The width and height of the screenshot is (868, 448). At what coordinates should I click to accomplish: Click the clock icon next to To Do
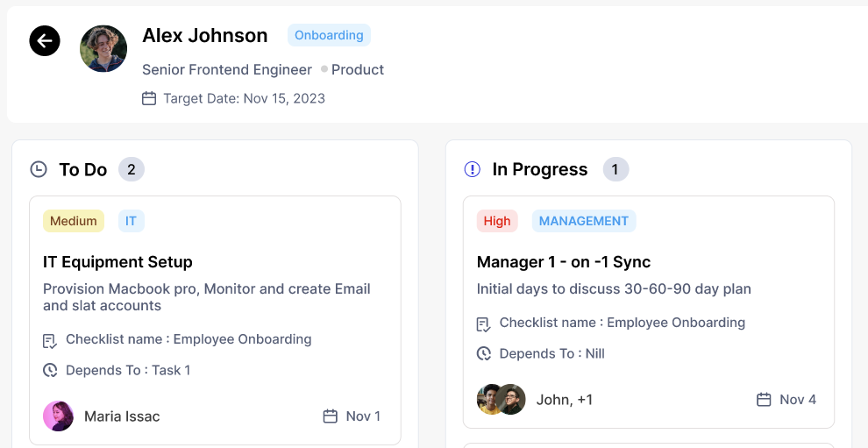pyautogui.click(x=39, y=169)
